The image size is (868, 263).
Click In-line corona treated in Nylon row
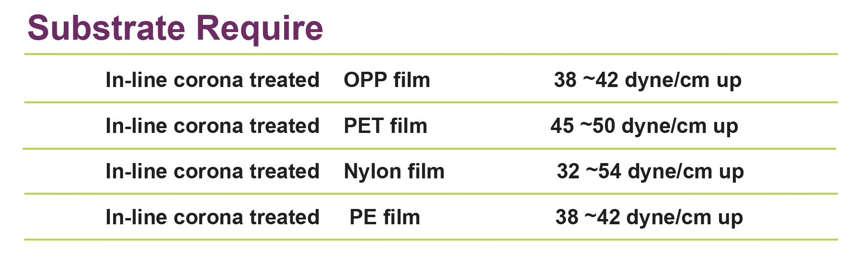pyautogui.click(x=212, y=171)
